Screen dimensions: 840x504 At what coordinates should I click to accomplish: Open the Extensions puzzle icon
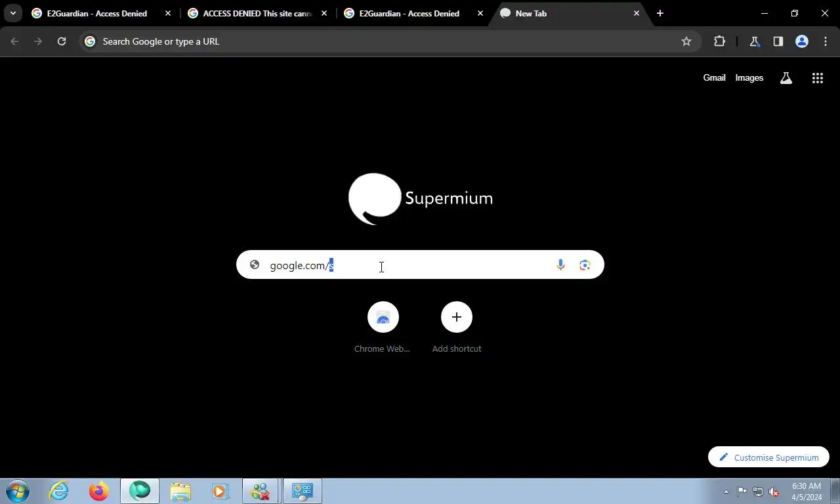click(720, 41)
